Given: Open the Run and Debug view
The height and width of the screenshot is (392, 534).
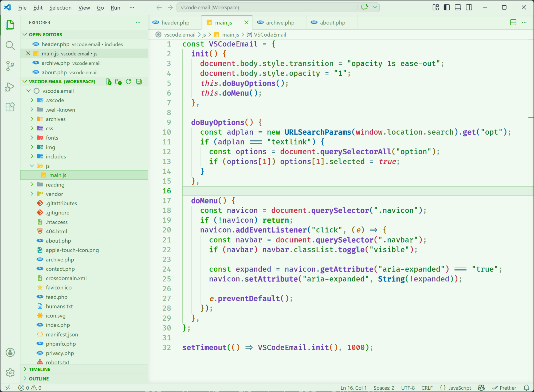Looking at the screenshot, I should pyautogui.click(x=10, y=87).
